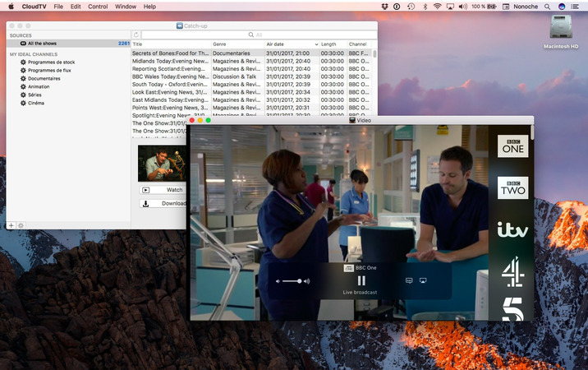Click the gear icon below the sidebar

[x=21, y=225]
